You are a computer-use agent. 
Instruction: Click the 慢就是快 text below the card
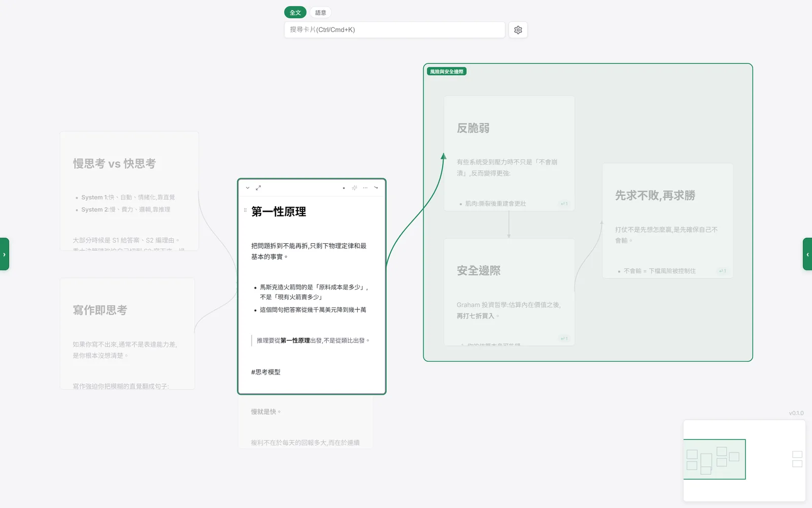[266, 412]
